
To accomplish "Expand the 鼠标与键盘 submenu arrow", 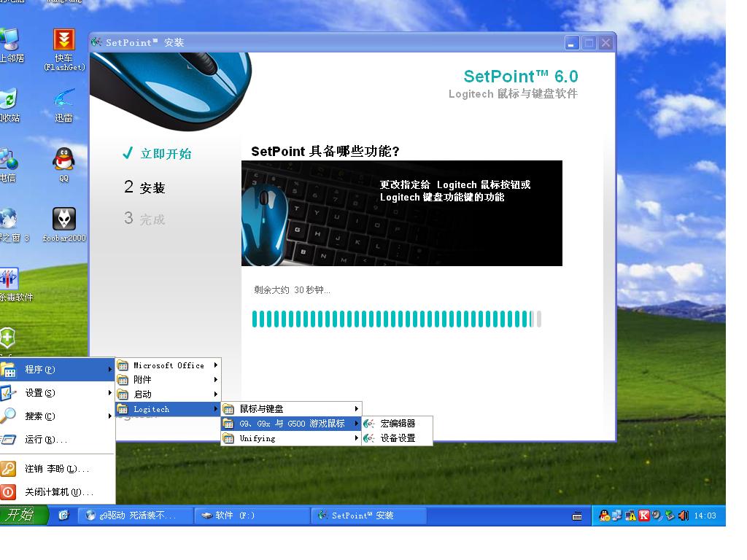I will [x=356, y=409].
